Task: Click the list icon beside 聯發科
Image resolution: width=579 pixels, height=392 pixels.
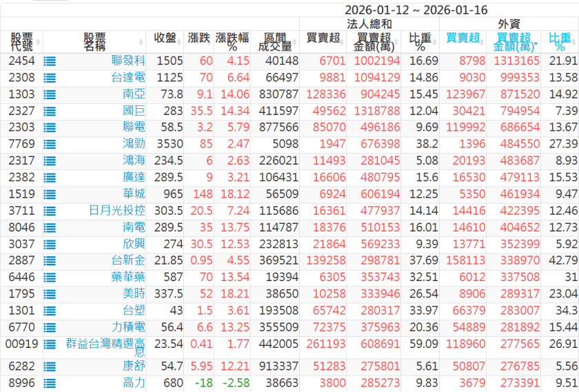Action: click(50, 61)
